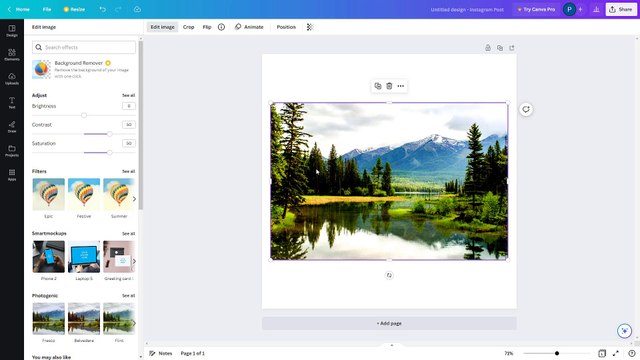Click Try Canva Pro button
This screenshot has width=640, height=360.
tap(536, 9)
